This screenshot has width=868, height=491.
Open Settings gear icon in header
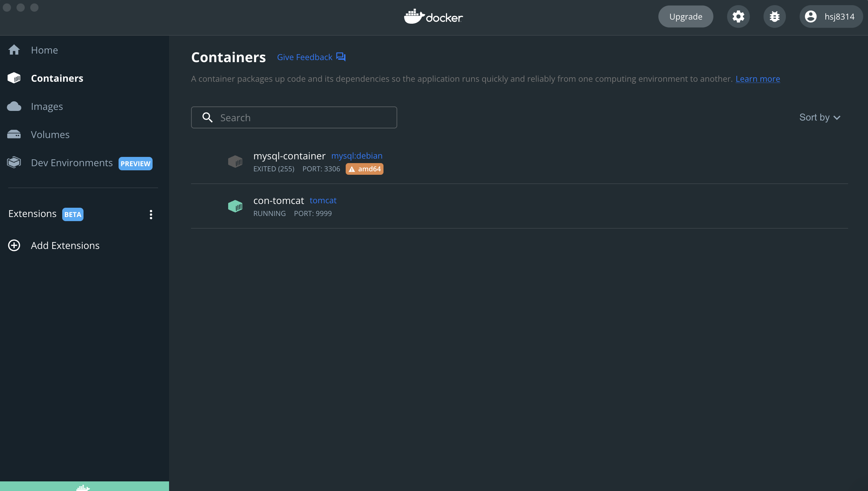(738, 16)
